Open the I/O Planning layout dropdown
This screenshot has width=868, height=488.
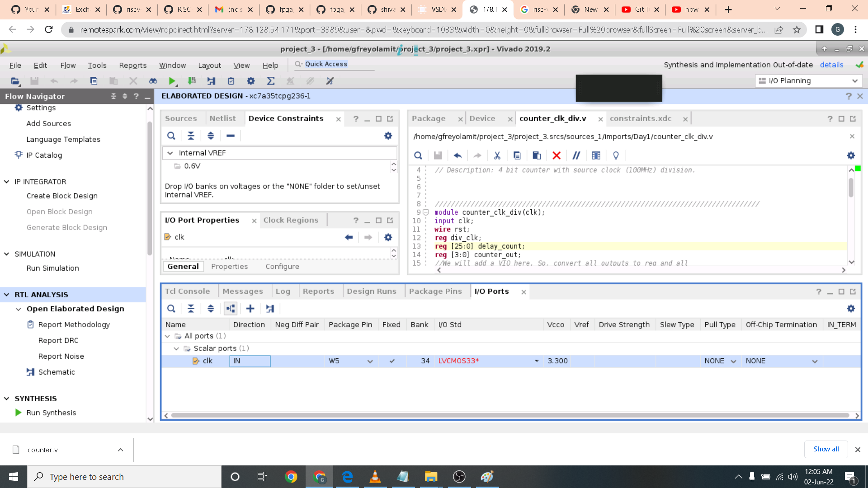854,81
